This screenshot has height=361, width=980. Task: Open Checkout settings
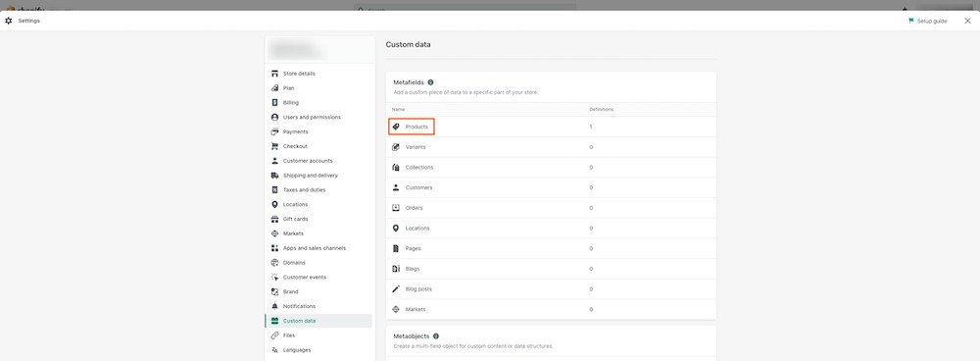pyautogui.click(x=318, y=146)
